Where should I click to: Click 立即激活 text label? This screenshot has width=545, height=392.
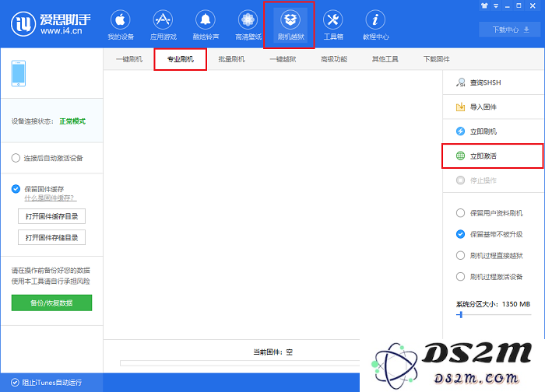[x=483, y=156]
